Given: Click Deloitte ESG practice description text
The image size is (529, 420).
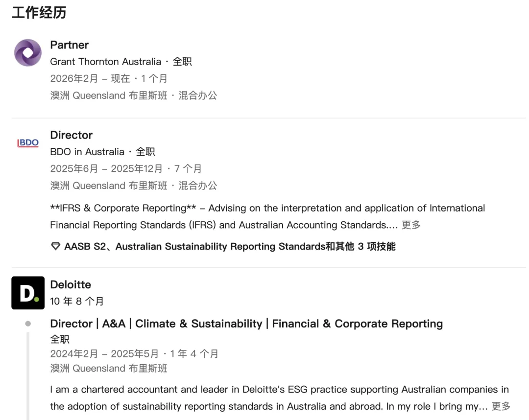Looking at the screenshot, I should [x=279, y=390].
